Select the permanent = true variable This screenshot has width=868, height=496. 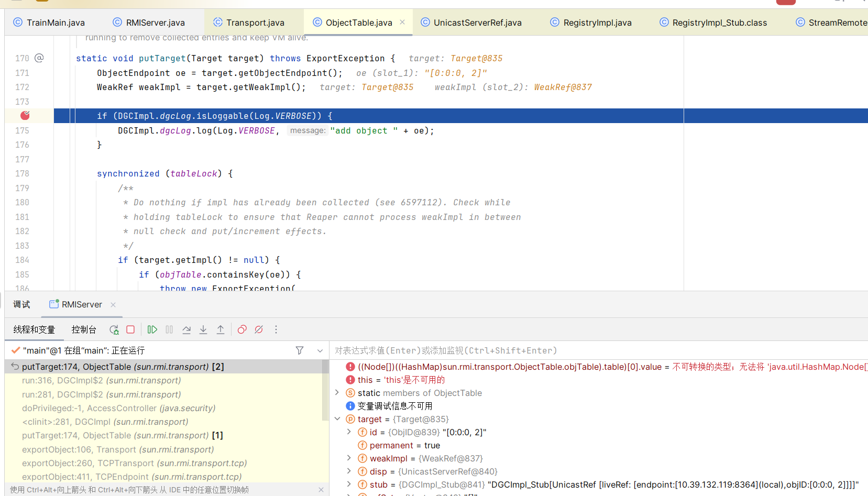[x=599, y=445]
